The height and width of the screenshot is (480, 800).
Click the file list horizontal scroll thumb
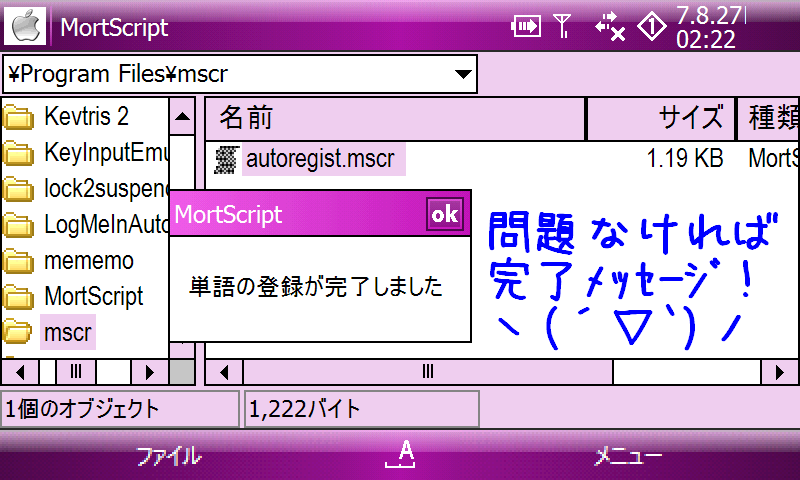[x=428, y=372]
